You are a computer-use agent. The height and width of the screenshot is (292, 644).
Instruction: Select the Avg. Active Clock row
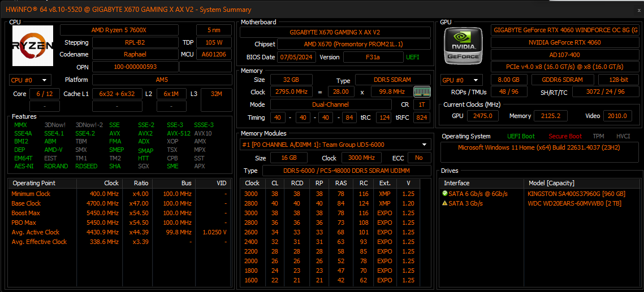pyautogui.click(x=119, y=232)
